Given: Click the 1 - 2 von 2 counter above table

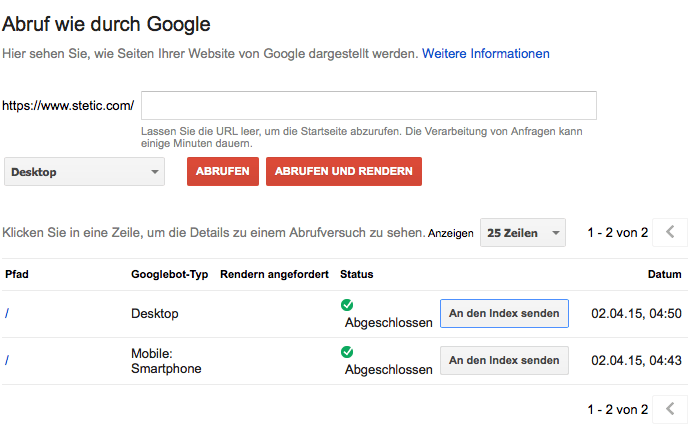Looking at the screenshot, I should point(618,232).
